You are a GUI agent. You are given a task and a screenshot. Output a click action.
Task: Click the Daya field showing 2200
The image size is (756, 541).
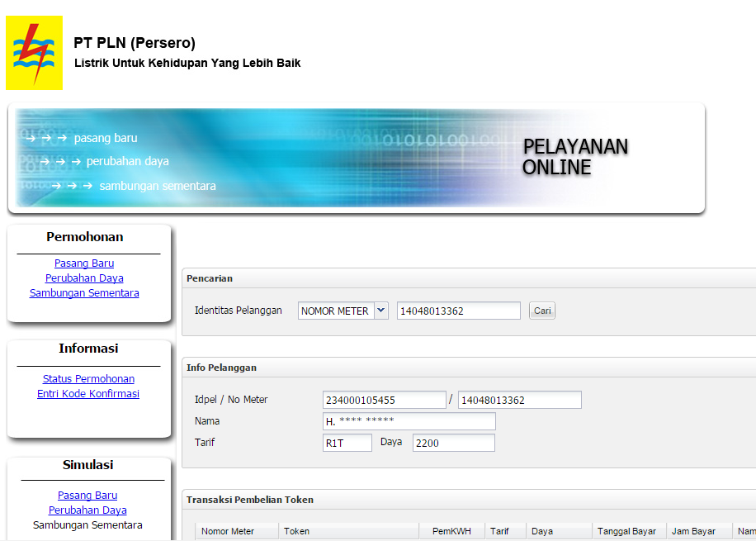click(x=454, y=443)
